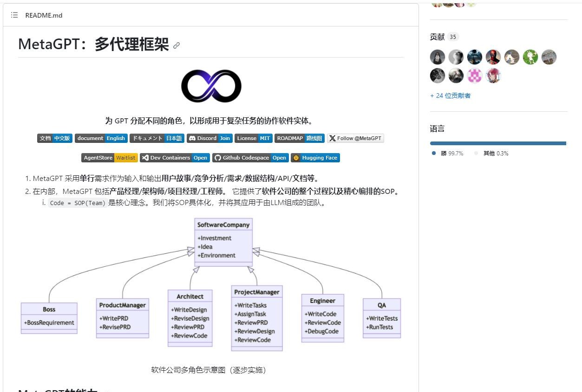Viewport: 582px width, 392px height.
Task: Click the 其他 0.3% language entry
Action: (x=491, y=154)
